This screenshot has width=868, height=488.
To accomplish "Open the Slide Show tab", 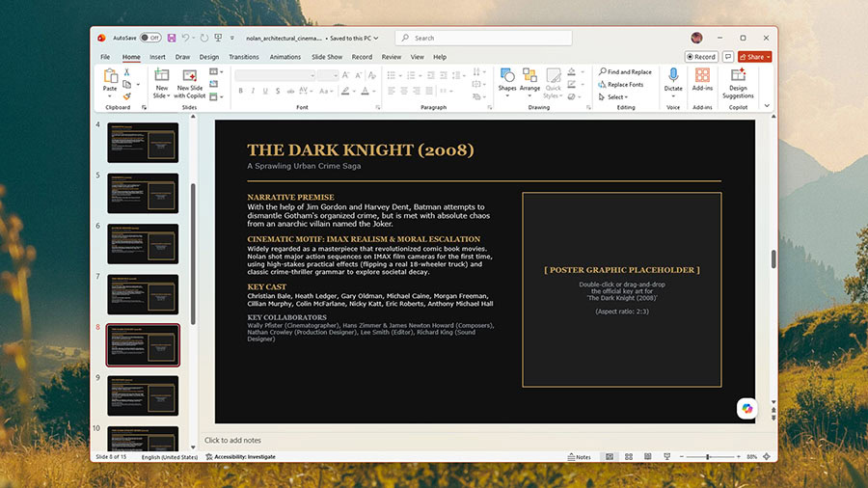I will click(x=327, y=57).
